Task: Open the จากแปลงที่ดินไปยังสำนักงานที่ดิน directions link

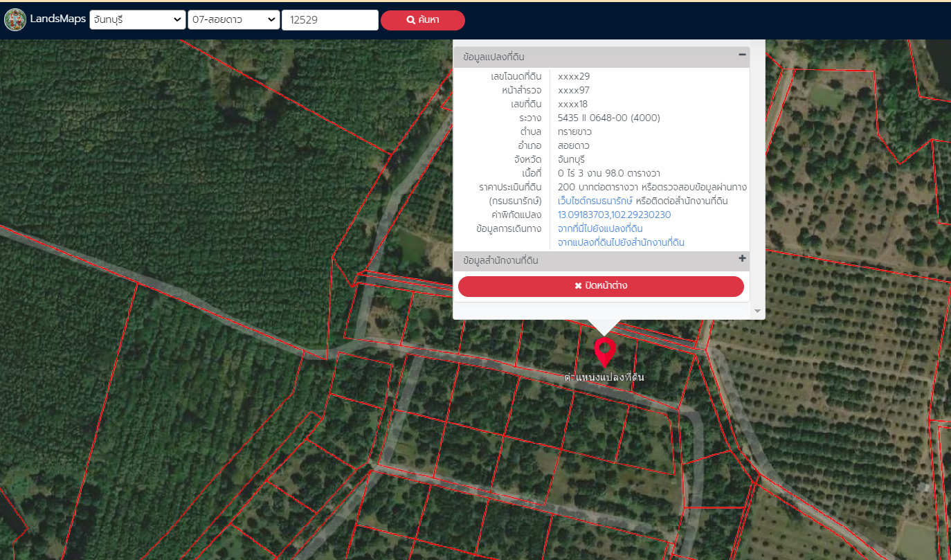Action: coord(621,242)
